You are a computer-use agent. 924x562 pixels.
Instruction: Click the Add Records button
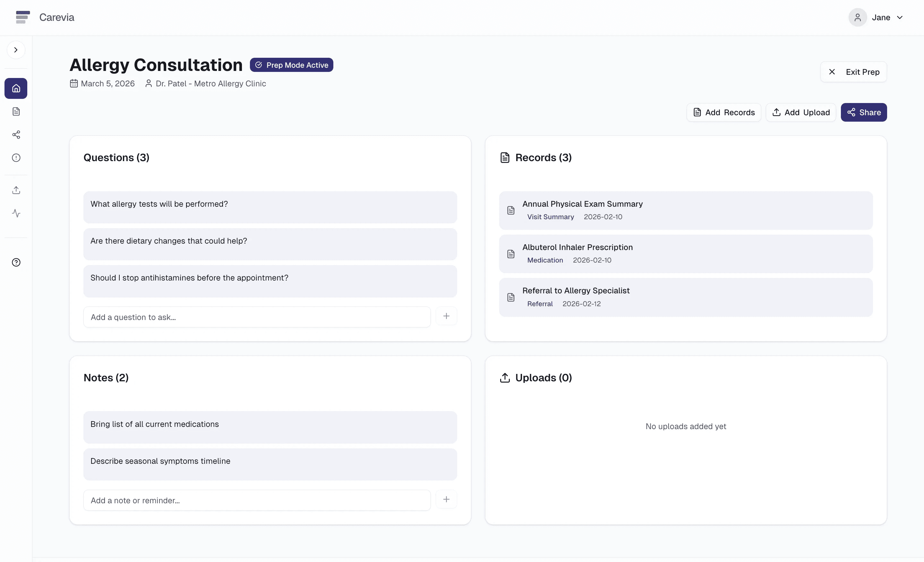[723, 112]
